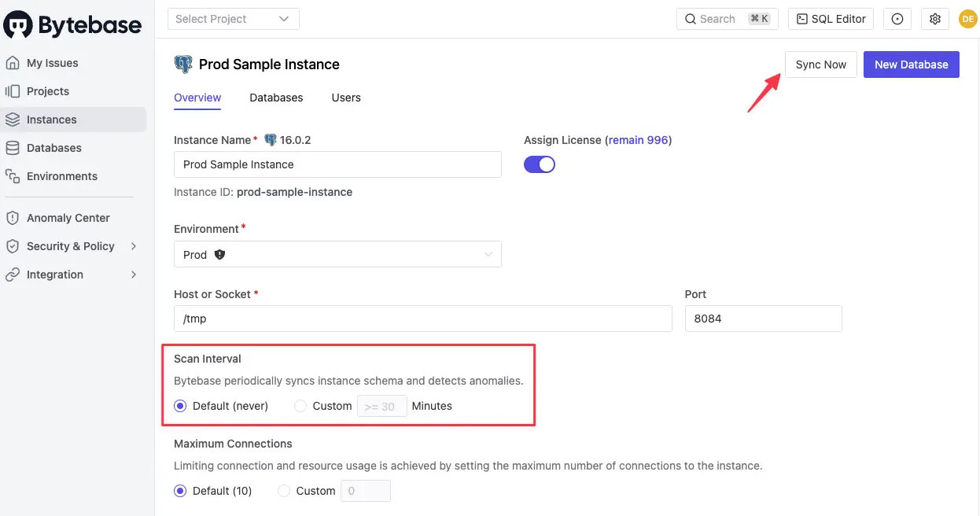Toggle the Assign License switch
980x516 pixels.
[540, 164]
